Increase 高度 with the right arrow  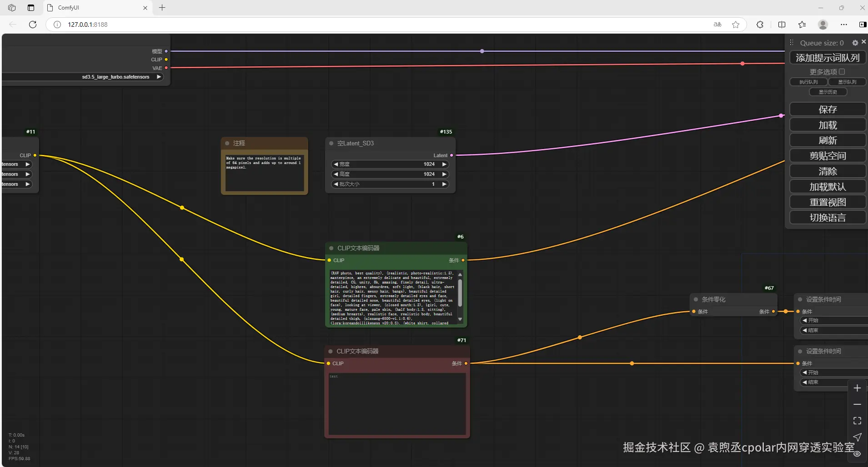point(444,174)
